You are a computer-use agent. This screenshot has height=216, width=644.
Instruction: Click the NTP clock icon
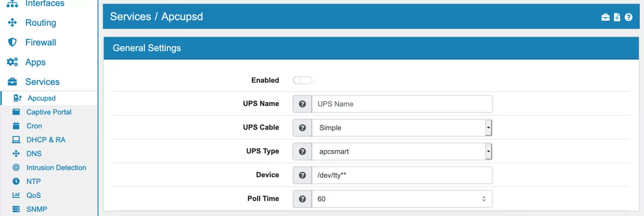click(16, 182)
